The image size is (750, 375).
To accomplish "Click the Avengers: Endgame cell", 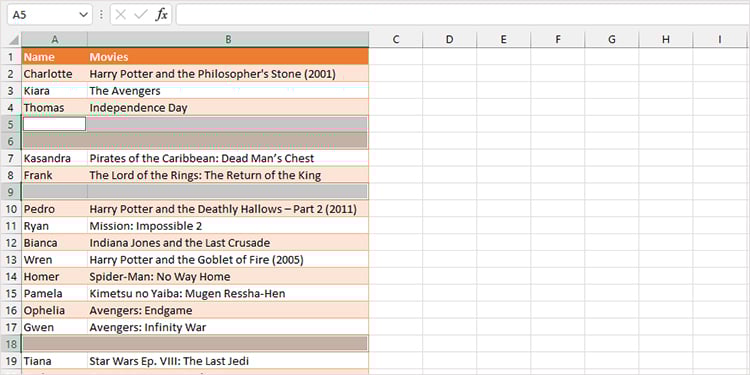I will (228, 310).
